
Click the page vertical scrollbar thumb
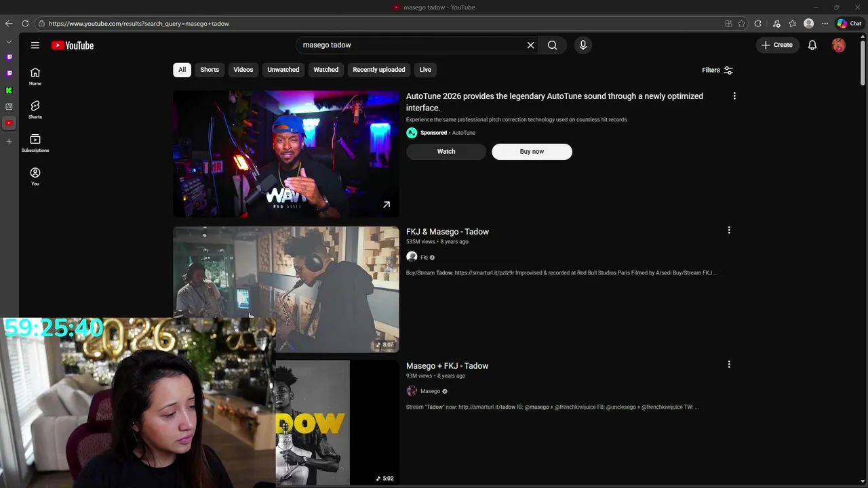point(863,64)
